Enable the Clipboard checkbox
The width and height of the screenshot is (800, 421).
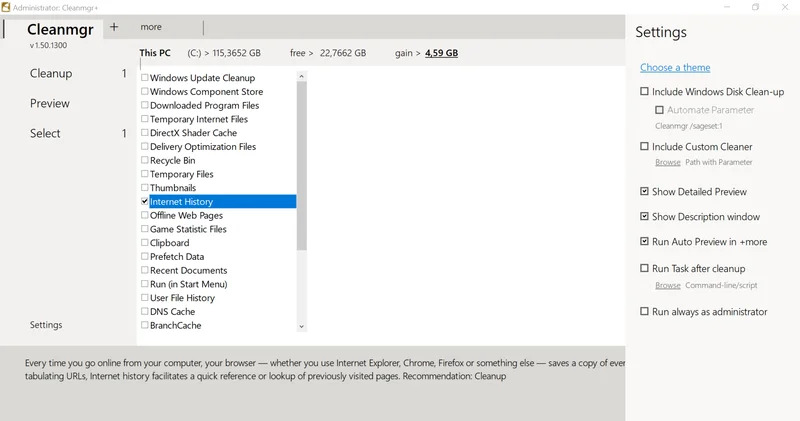145,243
